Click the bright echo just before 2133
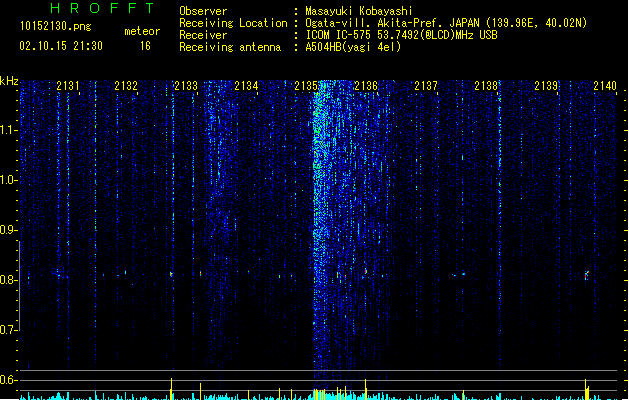Screen dimensions: 629x400 coord(171,274)
